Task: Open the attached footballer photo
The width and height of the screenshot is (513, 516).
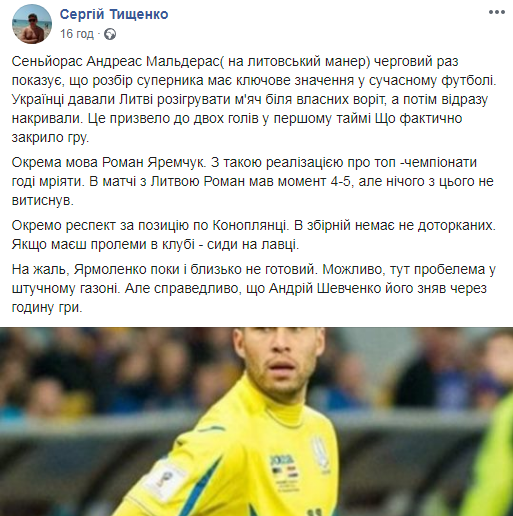Action: click(256, 421)
